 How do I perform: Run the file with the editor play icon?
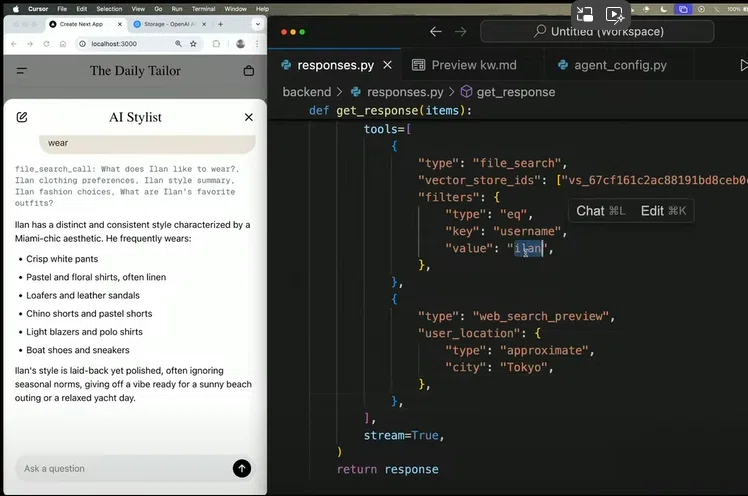pyautogui.click(x=743, y=65)
